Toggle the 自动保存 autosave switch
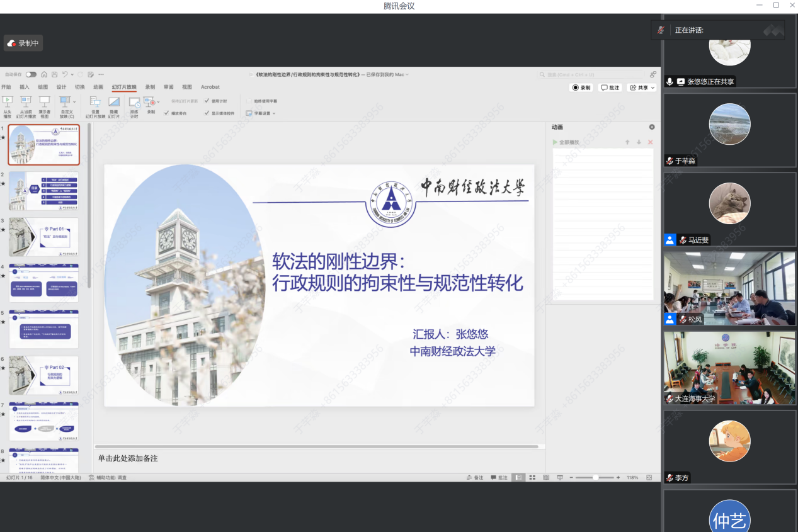The image size is (798, 532). coord(31,74)
